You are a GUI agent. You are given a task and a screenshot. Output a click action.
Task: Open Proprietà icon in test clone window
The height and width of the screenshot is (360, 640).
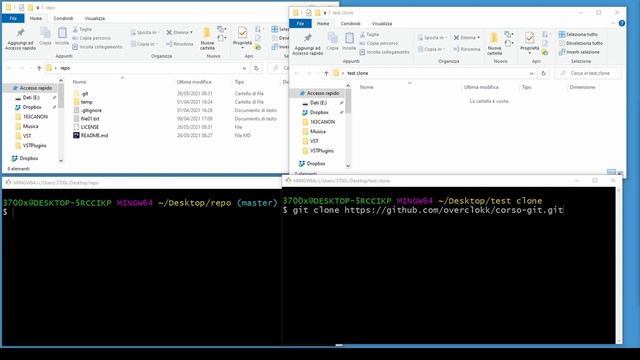pos(529,38)
